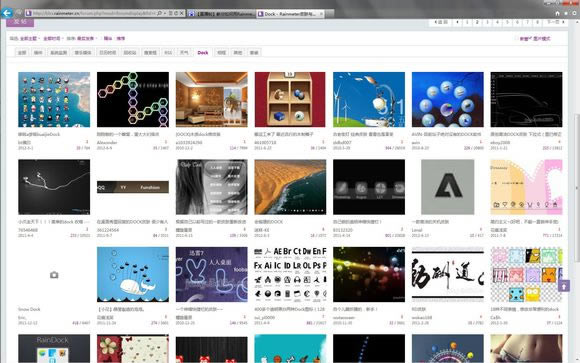Viewport: 580px width, 363px height.
Task: Click the browser back arrow button
Action: (7, 13)
